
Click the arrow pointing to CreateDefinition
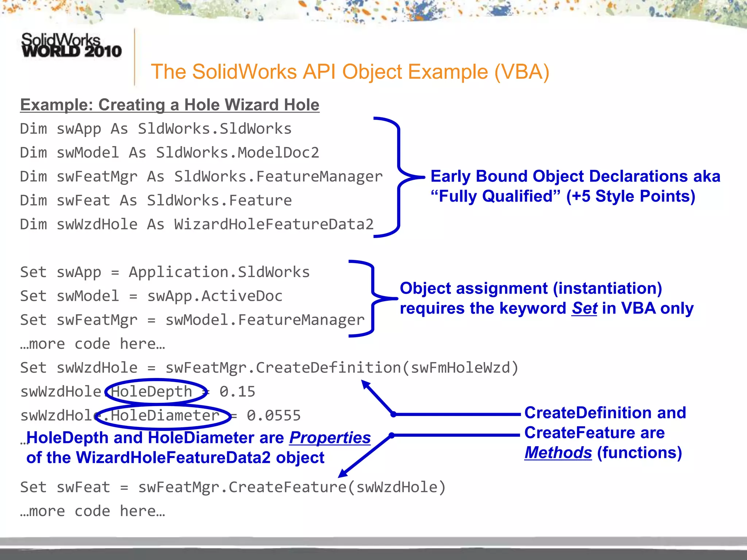coord(377,397)
